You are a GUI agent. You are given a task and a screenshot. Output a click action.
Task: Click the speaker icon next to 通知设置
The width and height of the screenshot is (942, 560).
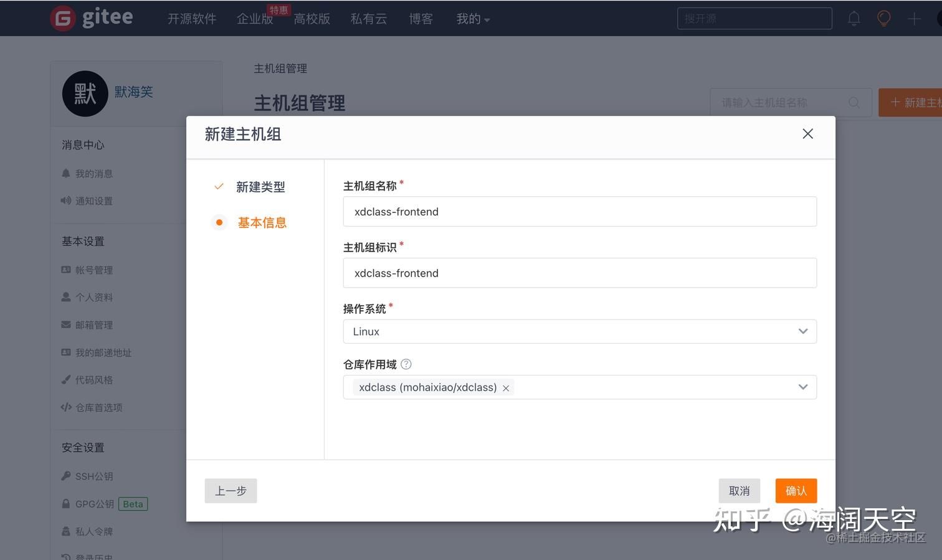(66, 201)
